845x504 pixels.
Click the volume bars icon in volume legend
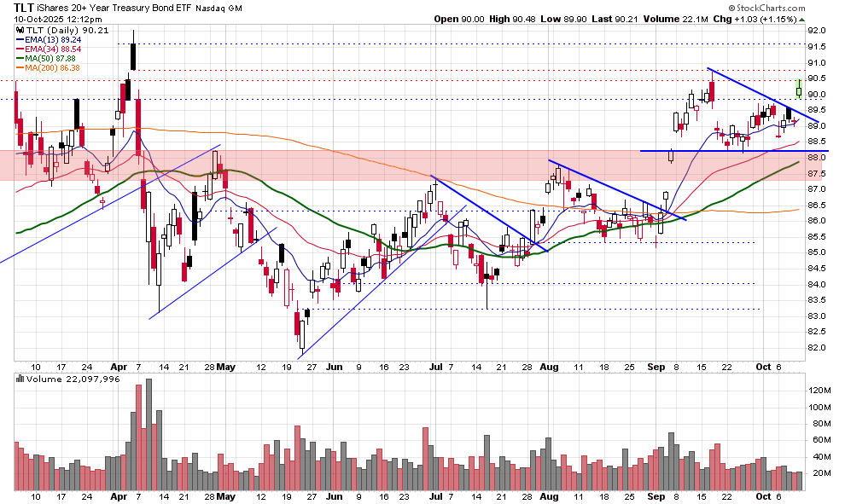pos(19,379)
